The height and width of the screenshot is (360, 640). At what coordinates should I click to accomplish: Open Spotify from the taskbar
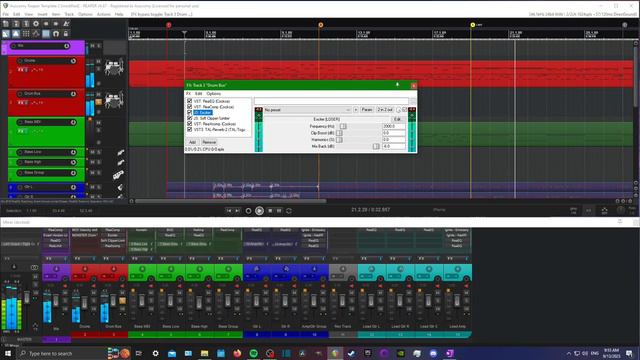[253, 353]
